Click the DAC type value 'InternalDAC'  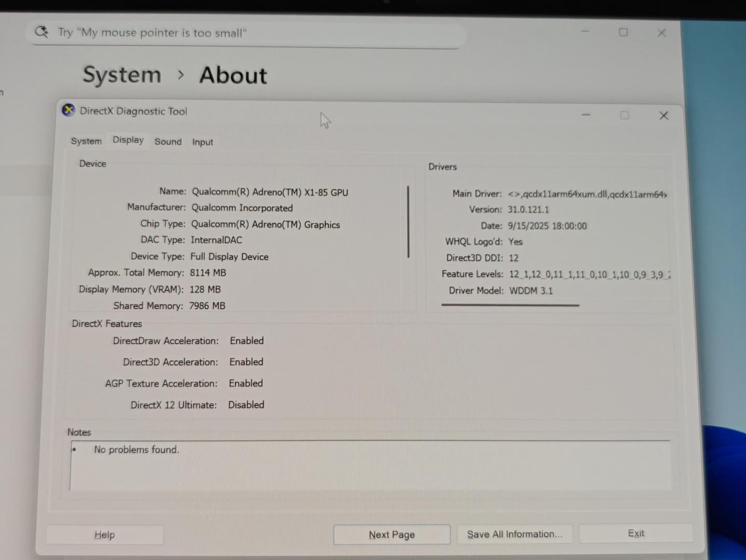(216, 240)
